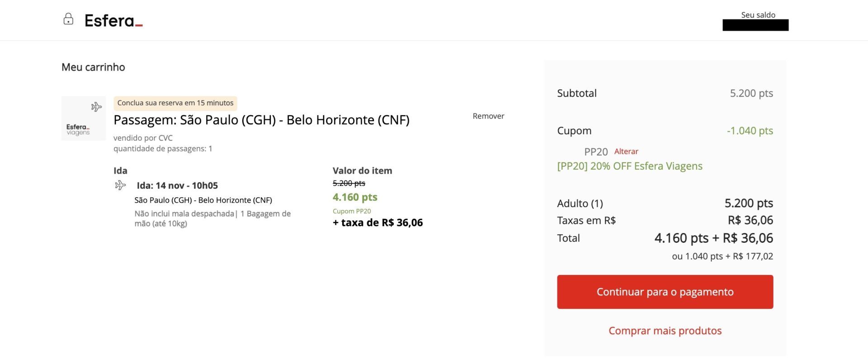Change the PP20 coupon via Alterar

point(626,151)
